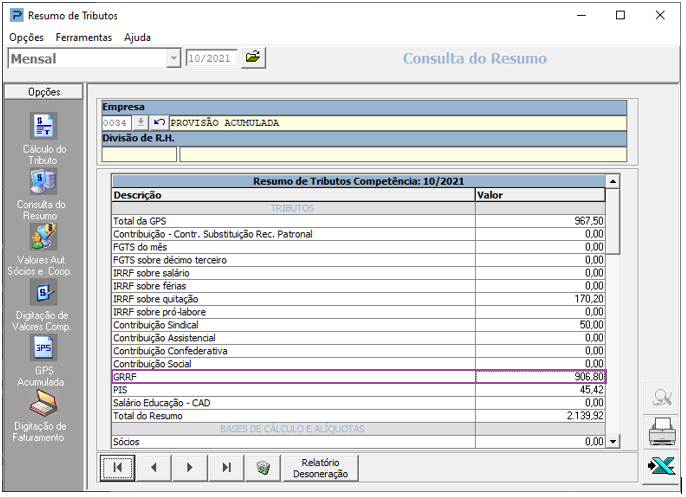This screenshot has width=686, height=497.
Task: Click the table scroll up arrow
Action: (x=613, y=181)
